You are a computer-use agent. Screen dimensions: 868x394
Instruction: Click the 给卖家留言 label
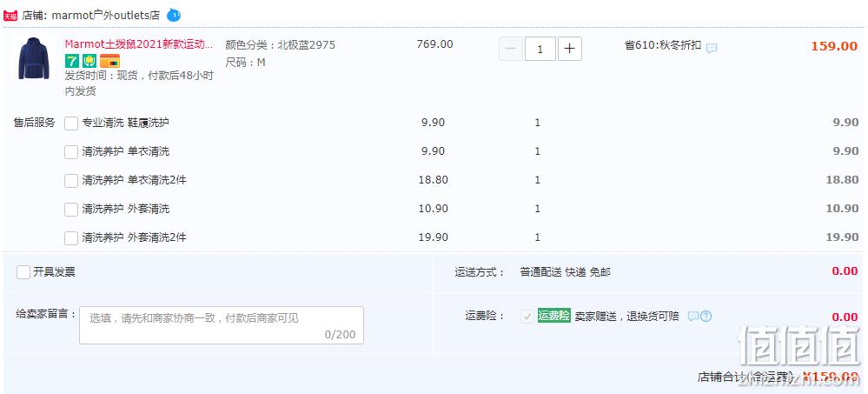[x=45, y=314]
